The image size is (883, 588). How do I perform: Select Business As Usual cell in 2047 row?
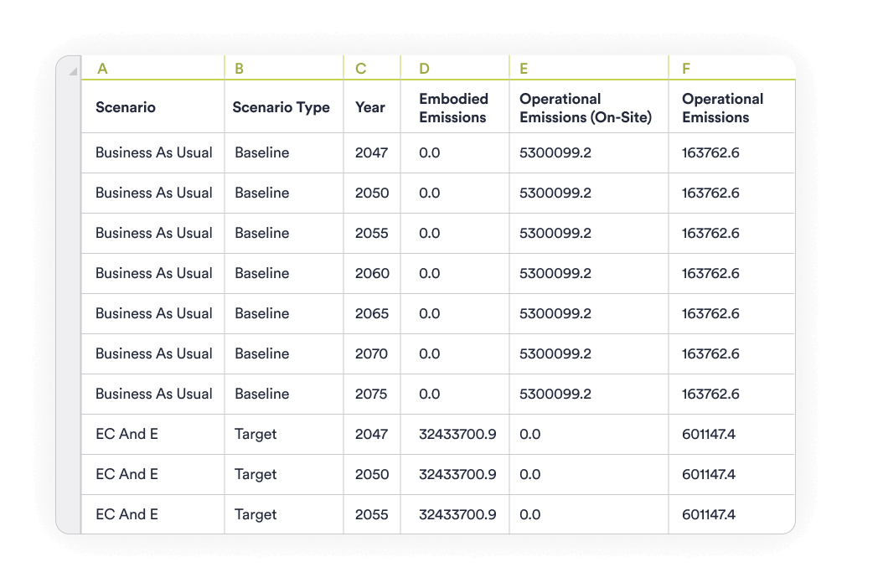153,152
